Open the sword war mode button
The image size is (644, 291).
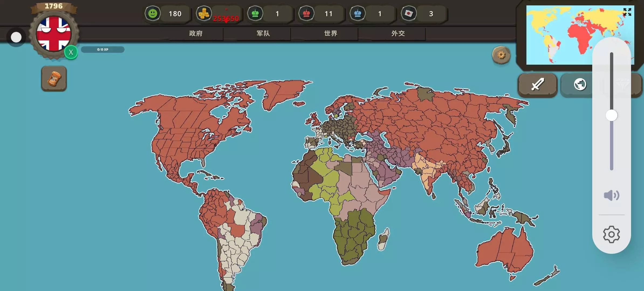point(537,85)
